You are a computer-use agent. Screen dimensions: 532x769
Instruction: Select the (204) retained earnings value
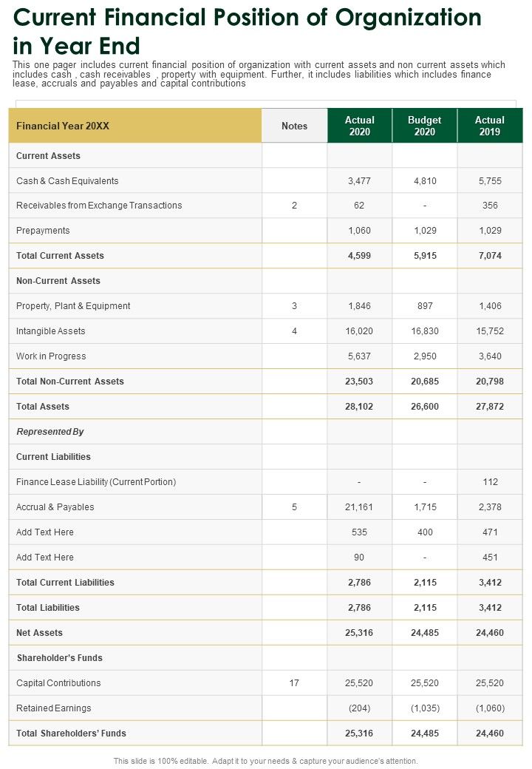359,708
